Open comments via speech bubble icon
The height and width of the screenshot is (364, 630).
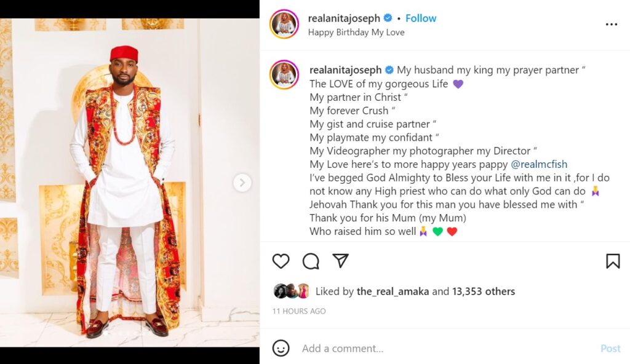click(311, 261)
